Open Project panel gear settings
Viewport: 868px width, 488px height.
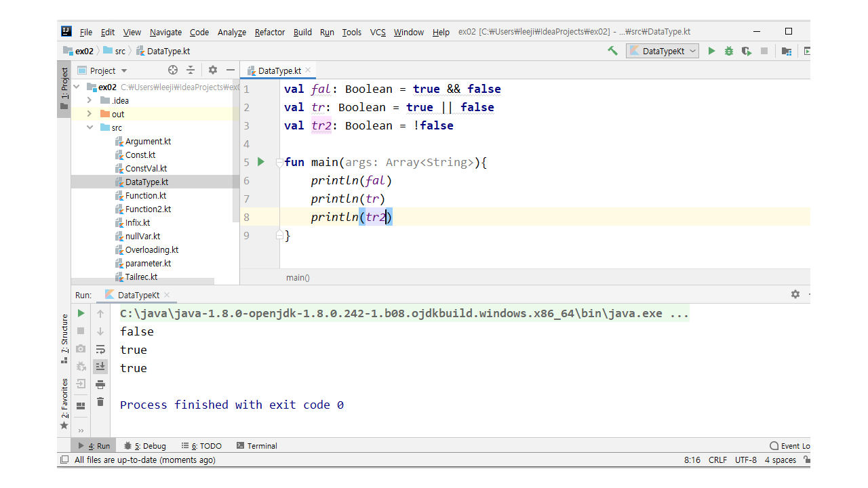[213, 70]
